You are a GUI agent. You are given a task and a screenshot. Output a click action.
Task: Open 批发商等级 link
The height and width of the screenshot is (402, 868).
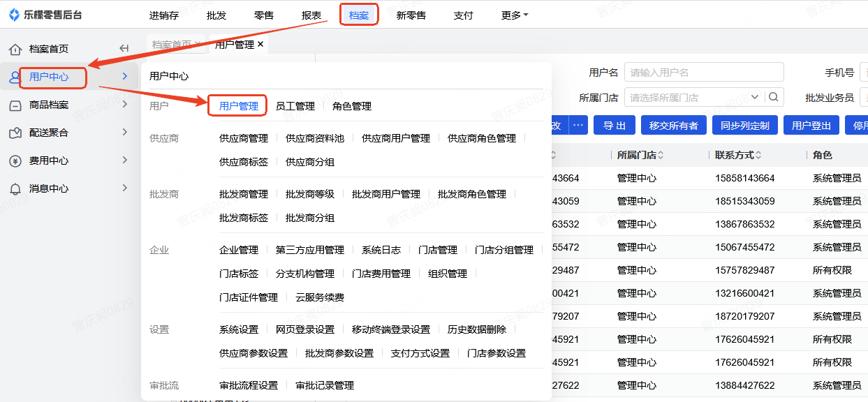(310, 194)
